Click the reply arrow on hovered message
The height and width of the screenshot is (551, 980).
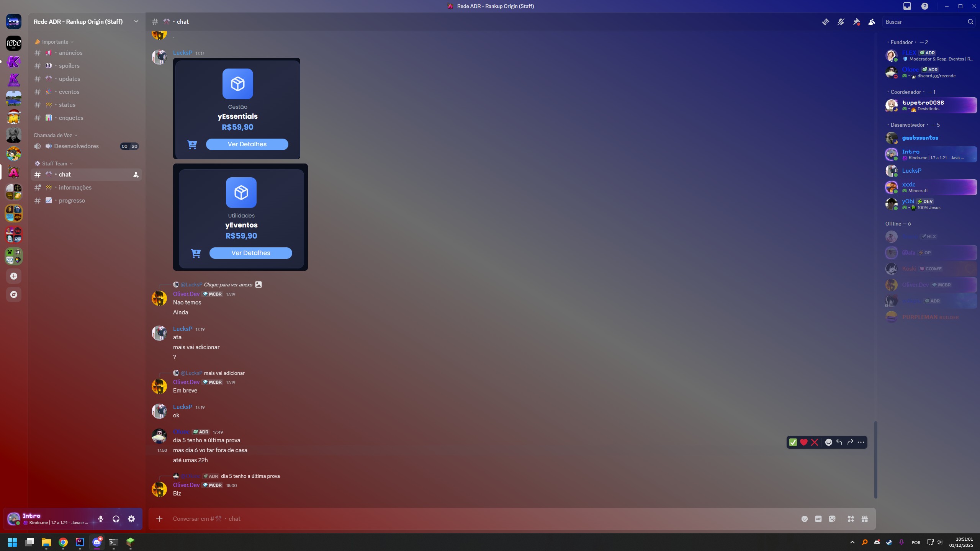click(839, 442)
